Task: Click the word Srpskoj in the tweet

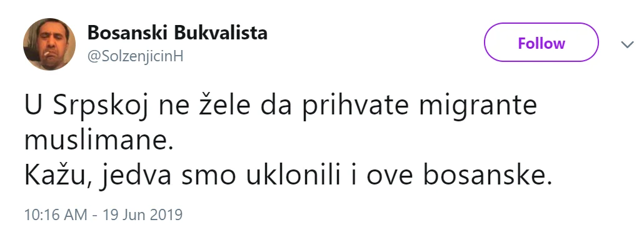Action: [x=100, y=106]
